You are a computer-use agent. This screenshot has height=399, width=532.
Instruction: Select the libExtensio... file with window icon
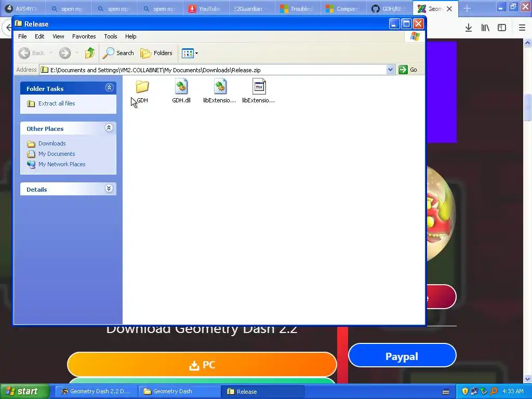click(x=259, y=87)
